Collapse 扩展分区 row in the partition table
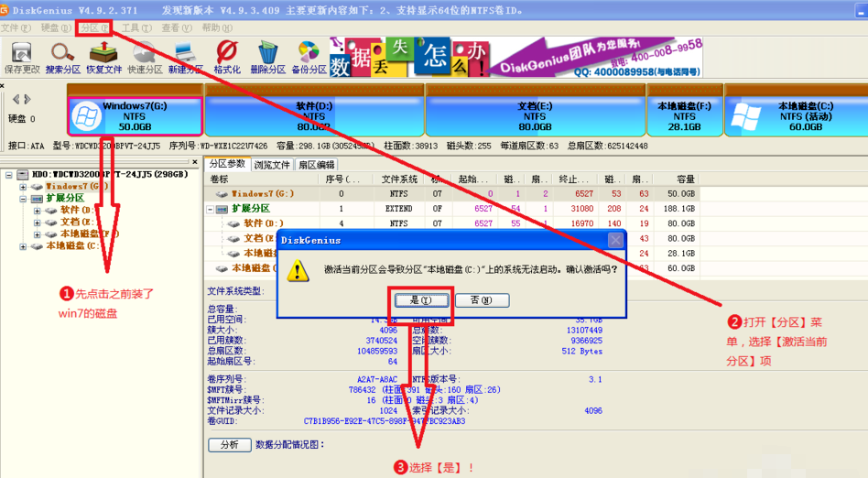This screenshot has height=478, width=868. coord(211,210)
